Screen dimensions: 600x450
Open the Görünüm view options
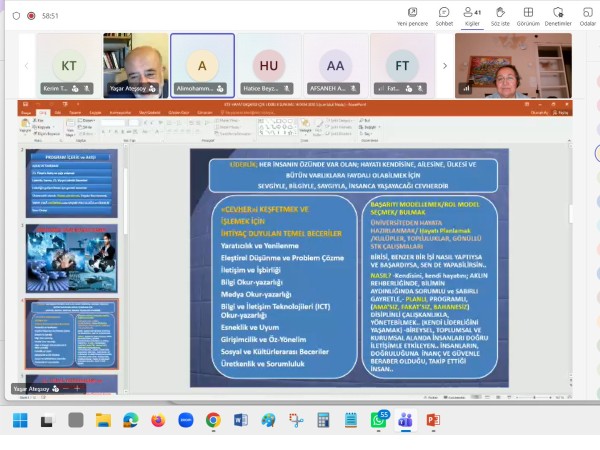click(528, 16)
